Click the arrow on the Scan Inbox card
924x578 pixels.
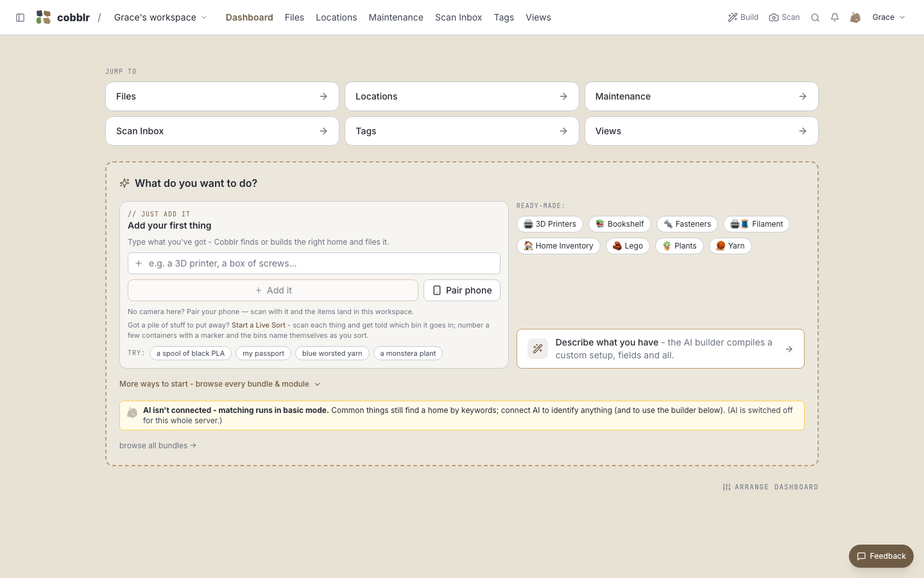point(323,131)
